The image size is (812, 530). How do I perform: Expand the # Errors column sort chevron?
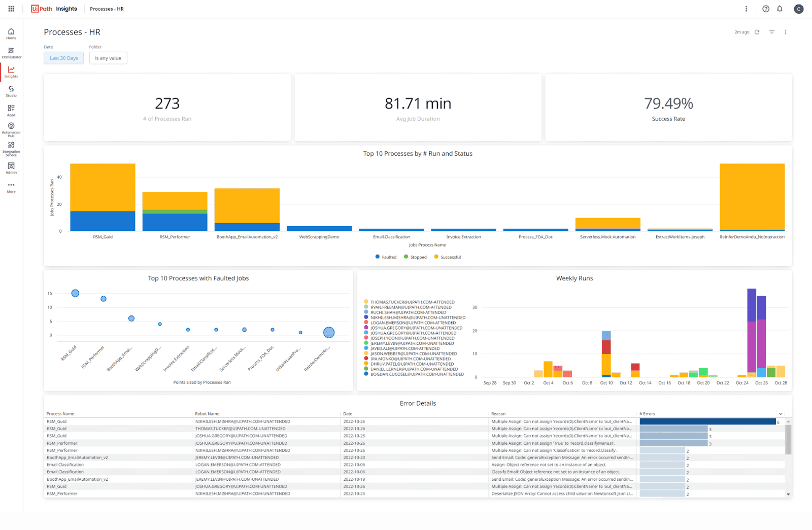tap(781, 413)
